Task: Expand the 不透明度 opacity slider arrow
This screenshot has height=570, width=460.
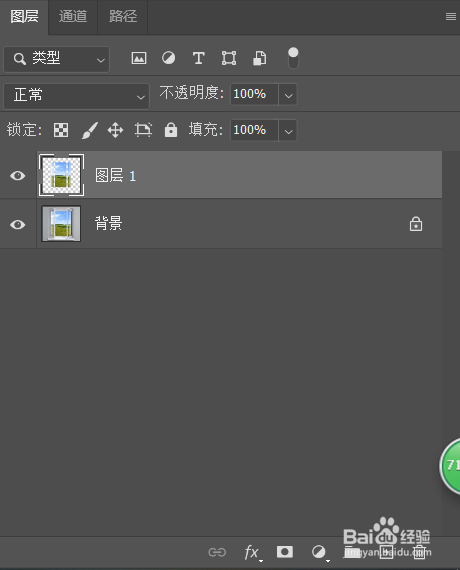Action: click(x=288, y=95)
